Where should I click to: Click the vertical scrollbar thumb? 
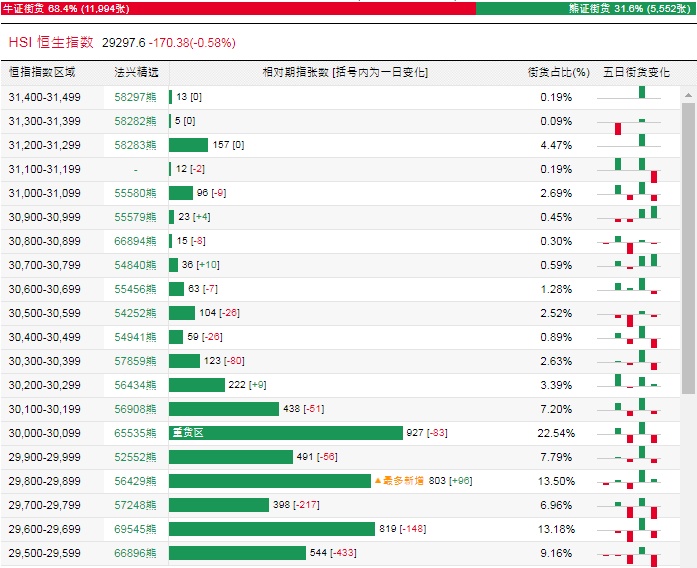pyautogui.click(x=688, y=248)
